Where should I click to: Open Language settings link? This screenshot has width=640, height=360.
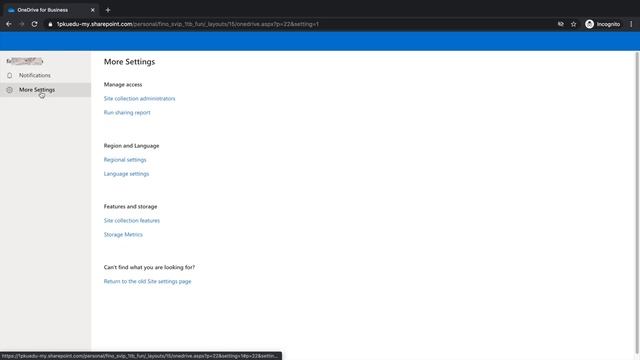point(127,174)
